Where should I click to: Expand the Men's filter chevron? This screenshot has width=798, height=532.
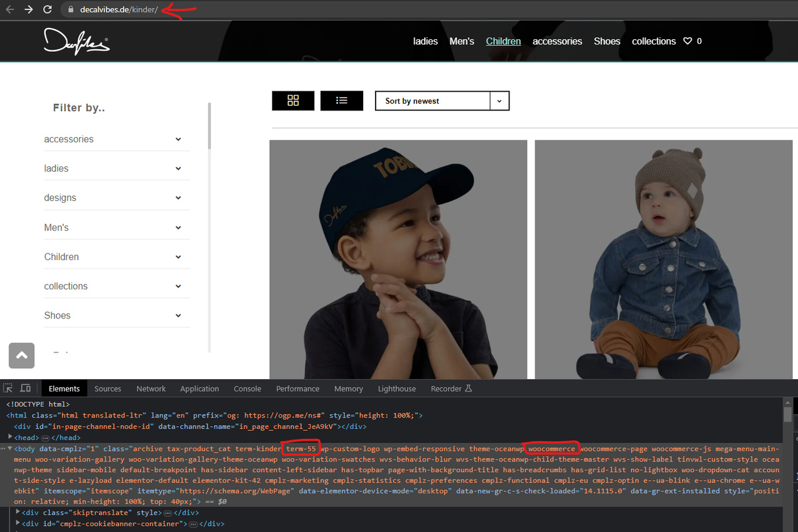(x=178, y=227)
